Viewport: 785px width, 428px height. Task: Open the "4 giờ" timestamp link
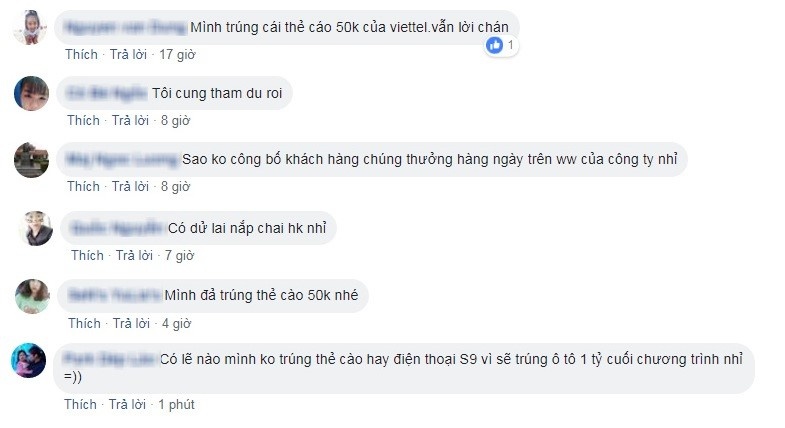(176, 324)
